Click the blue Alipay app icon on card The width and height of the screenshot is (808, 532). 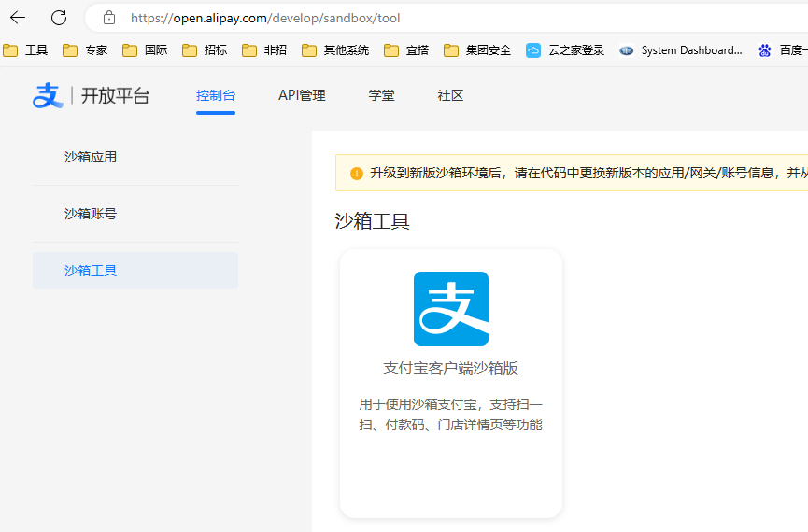tap(451, 309)
